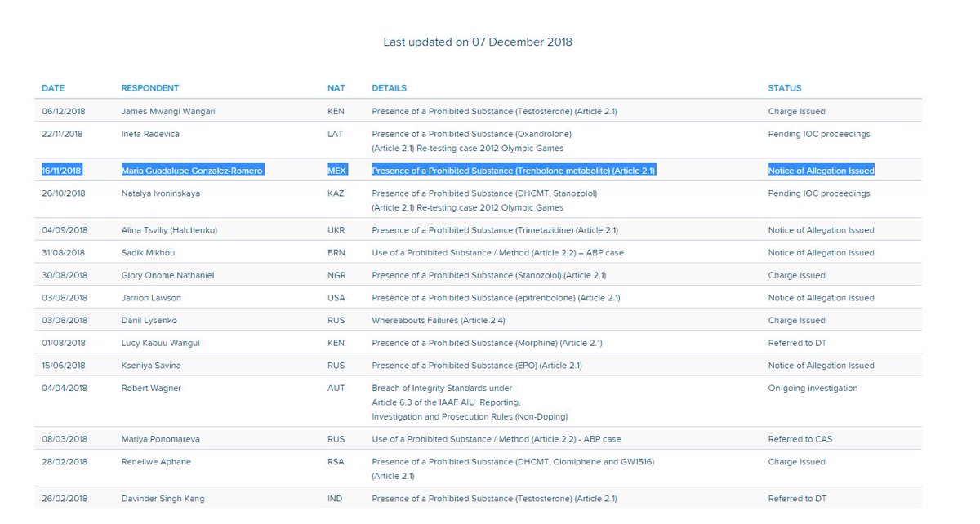Select respondent Davinder Singh Kang
The height and width of the screenshot is (524, 980).
click(x=163, y=499)
